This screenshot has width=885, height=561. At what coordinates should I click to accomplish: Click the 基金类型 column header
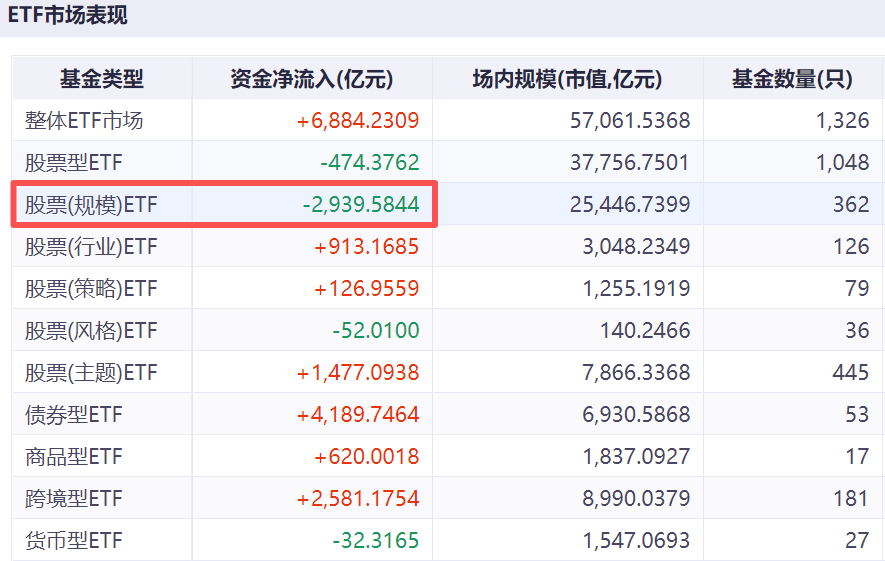[101, 79]
